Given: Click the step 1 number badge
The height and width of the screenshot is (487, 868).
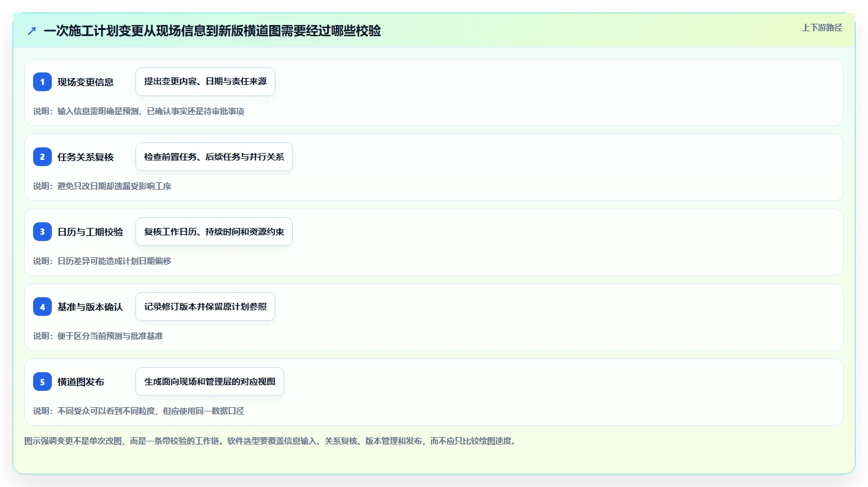Looking at the screenshot, I should (42, 82).
